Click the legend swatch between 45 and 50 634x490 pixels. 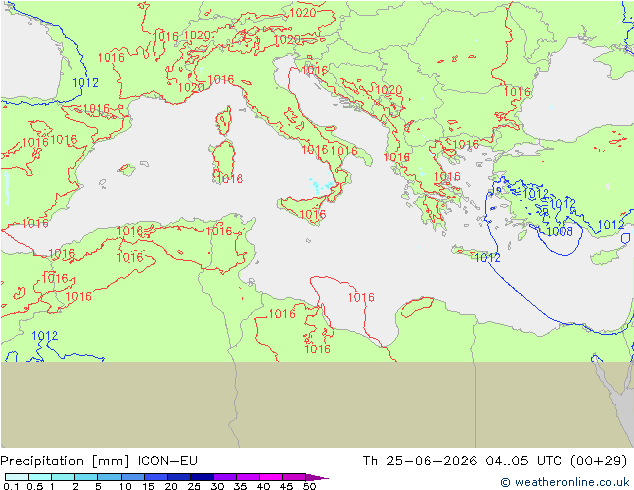pyautogui.click(x=294, y=477)
